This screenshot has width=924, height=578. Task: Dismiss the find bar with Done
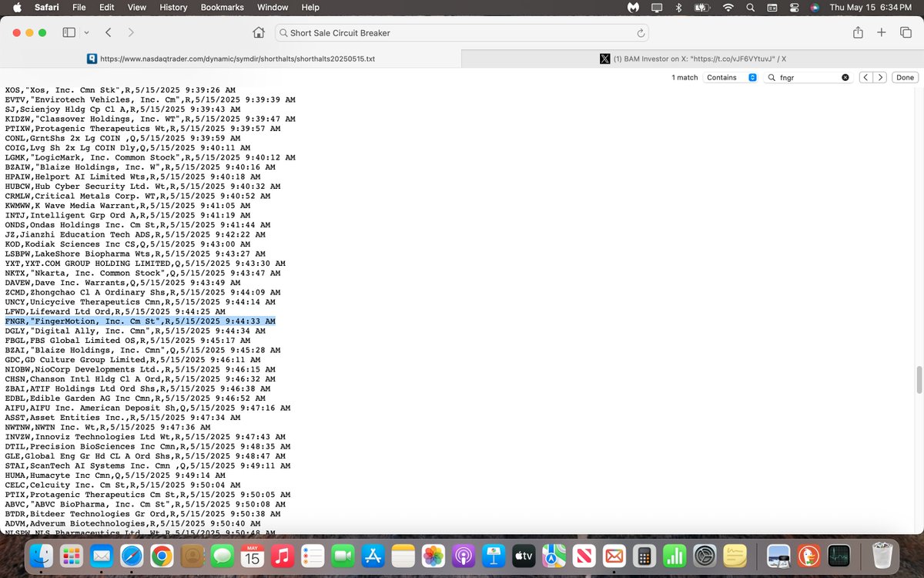pyautogui.click(x=905, y=78)
